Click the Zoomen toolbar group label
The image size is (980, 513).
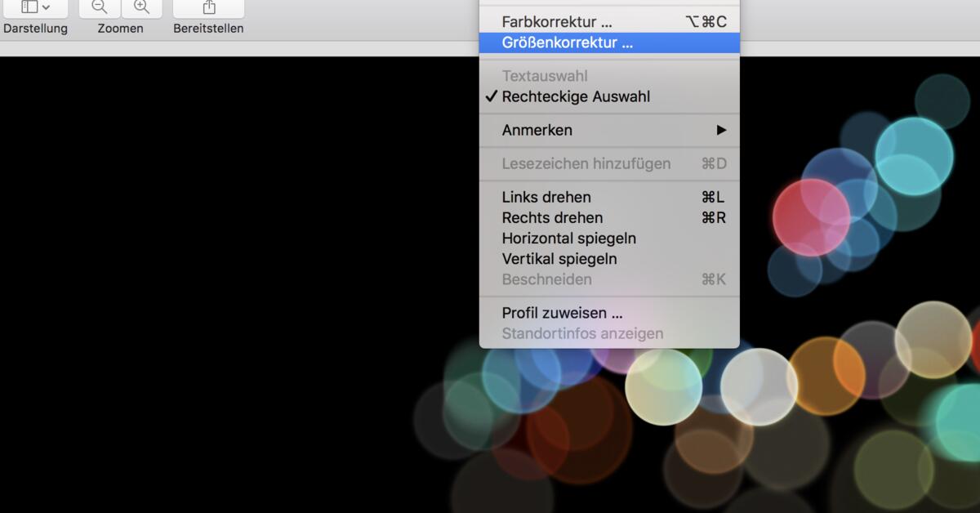tap(120, 27)
